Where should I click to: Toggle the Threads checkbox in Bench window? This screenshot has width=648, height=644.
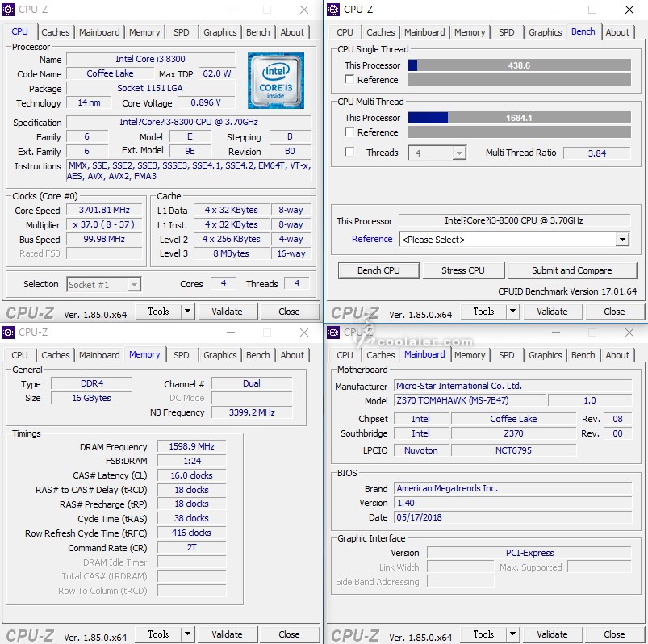click(x=349, y=152)
